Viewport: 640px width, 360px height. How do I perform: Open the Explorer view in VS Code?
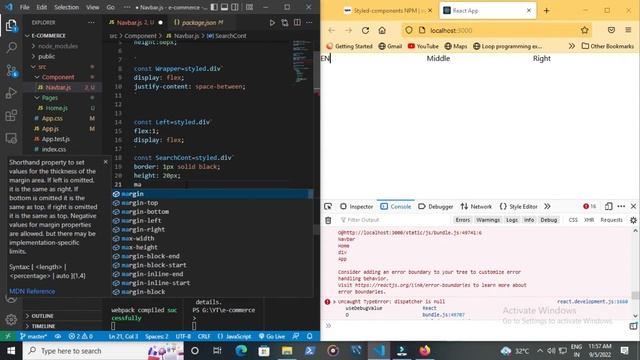pos(11,26)
